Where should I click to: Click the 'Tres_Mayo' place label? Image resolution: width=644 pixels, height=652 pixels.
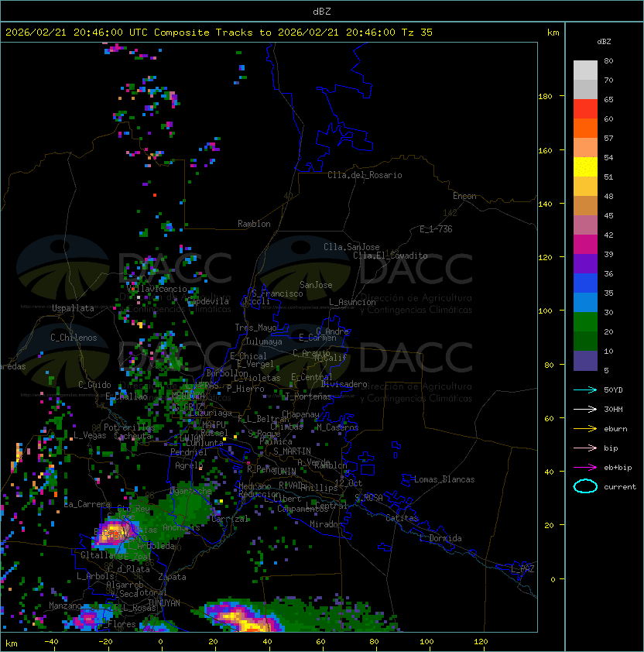(255, 328)
